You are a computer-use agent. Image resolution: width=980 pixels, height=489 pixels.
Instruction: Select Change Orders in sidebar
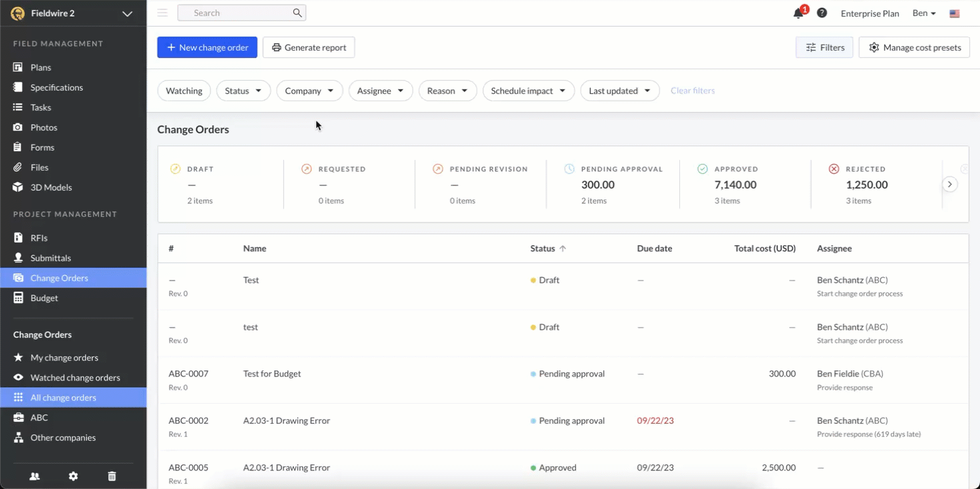(x=73, y=278)
